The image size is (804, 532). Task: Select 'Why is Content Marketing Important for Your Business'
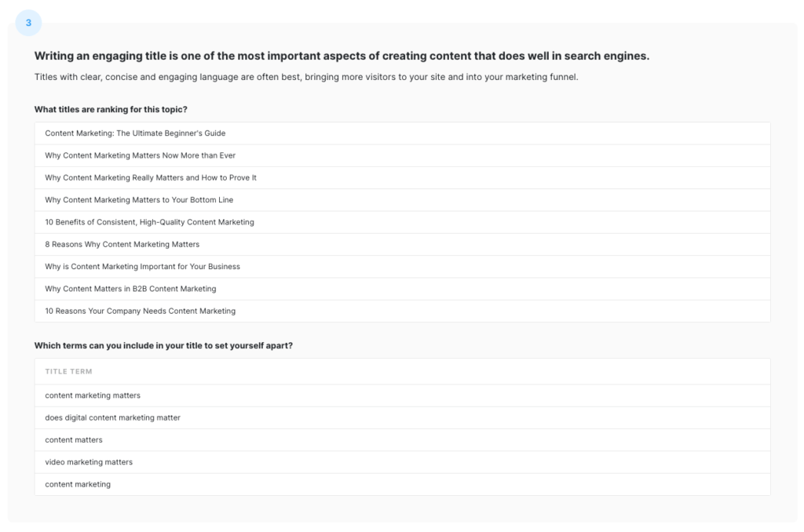(142, 267)
